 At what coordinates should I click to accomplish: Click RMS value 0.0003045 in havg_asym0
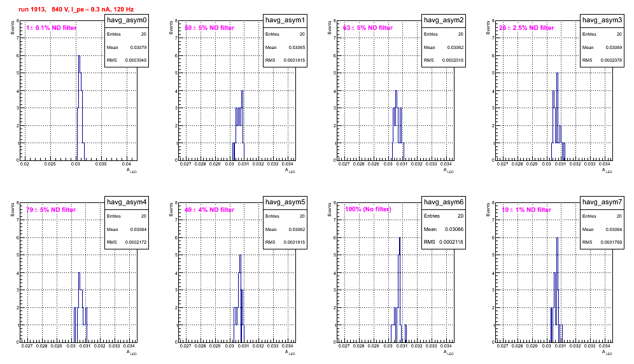[x=136, y=60]
